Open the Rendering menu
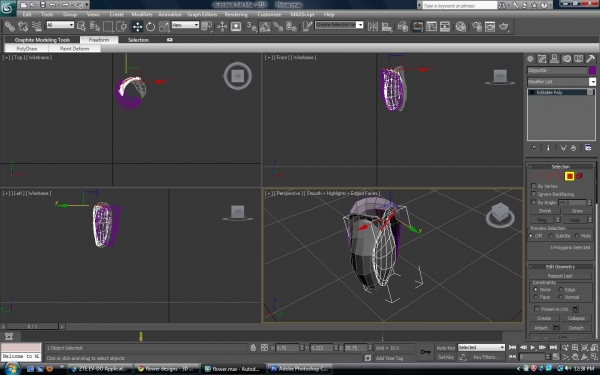Viewport: 600px width, 375px height. (x=236, y=15)
